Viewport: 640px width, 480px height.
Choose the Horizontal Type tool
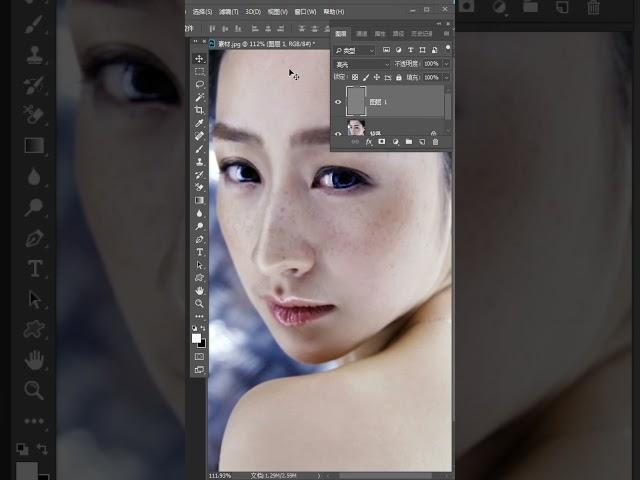coord(200,252)
